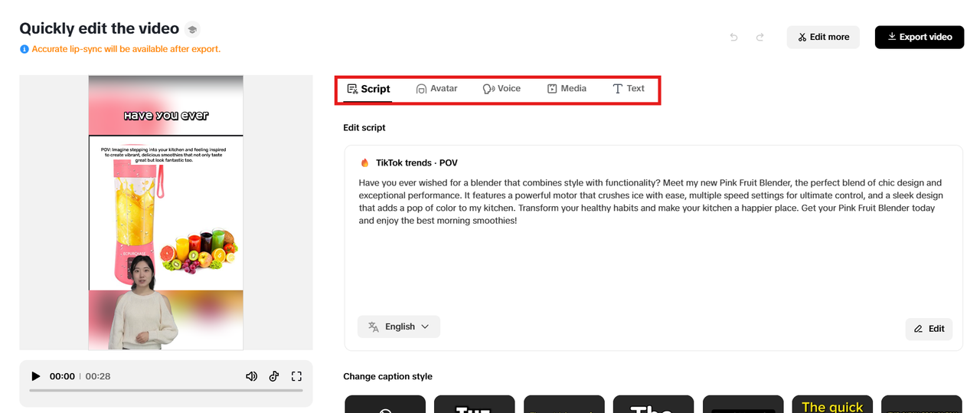Image resolution: width=980 pixels, height=413 pixels.
Task: Switch to the Avatar tab
Action: coord(436,89)
